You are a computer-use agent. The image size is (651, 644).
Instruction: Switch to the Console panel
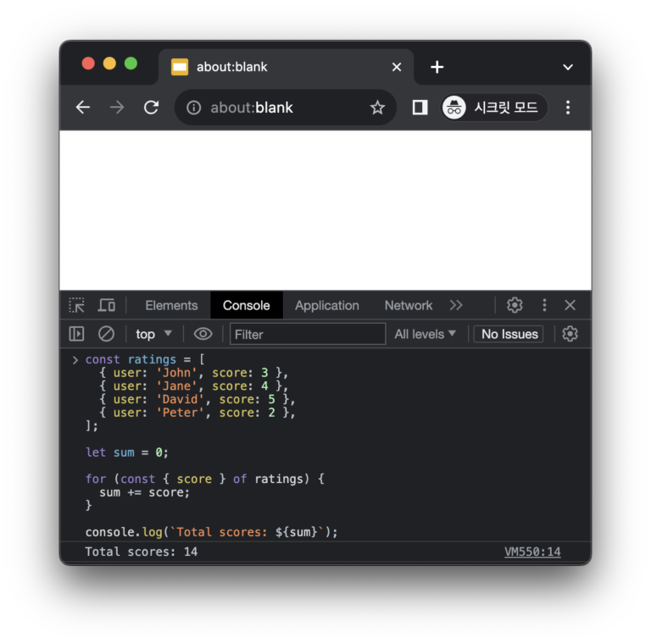(x=246, y=306)
